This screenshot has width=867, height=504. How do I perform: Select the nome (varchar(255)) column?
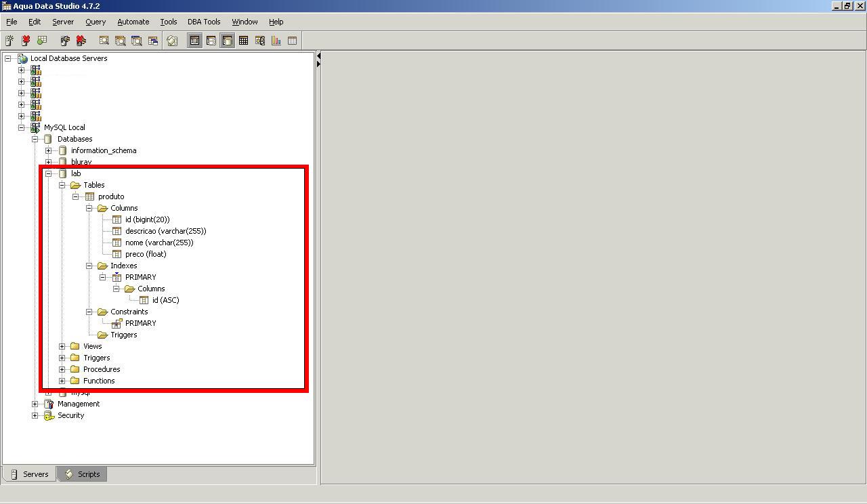(159, 243)
